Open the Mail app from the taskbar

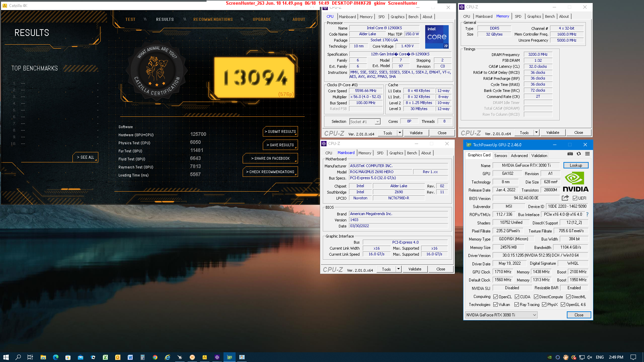[81, 357]
